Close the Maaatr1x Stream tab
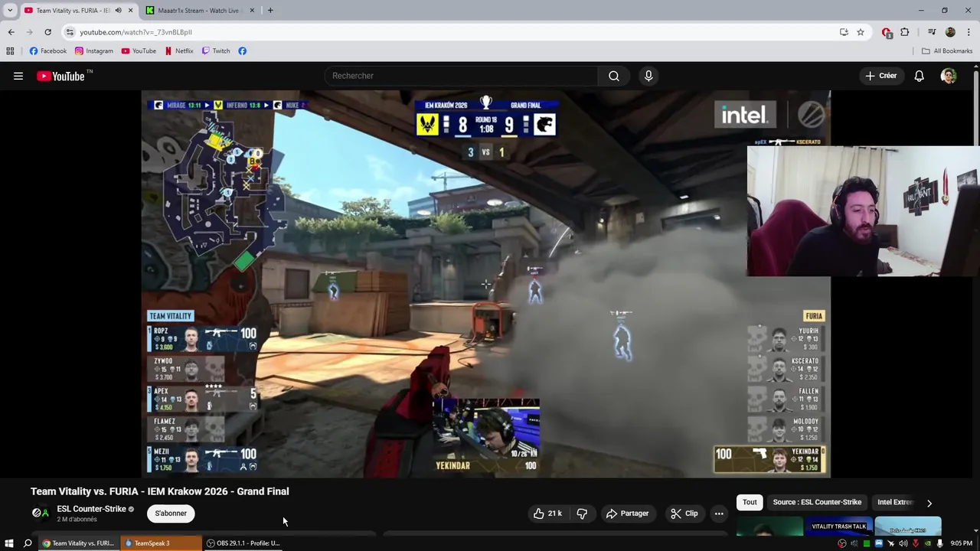980x551 pixels. coord(252,10)
